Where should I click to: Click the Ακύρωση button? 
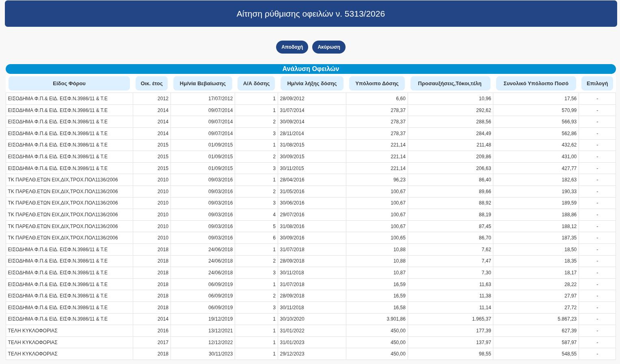pos(329,47)
